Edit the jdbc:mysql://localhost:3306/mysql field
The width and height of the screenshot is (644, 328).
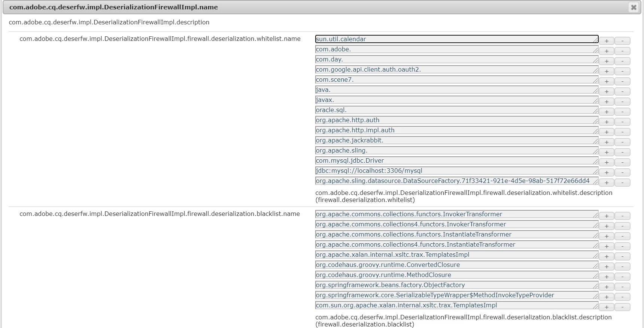tap(457, 171)
